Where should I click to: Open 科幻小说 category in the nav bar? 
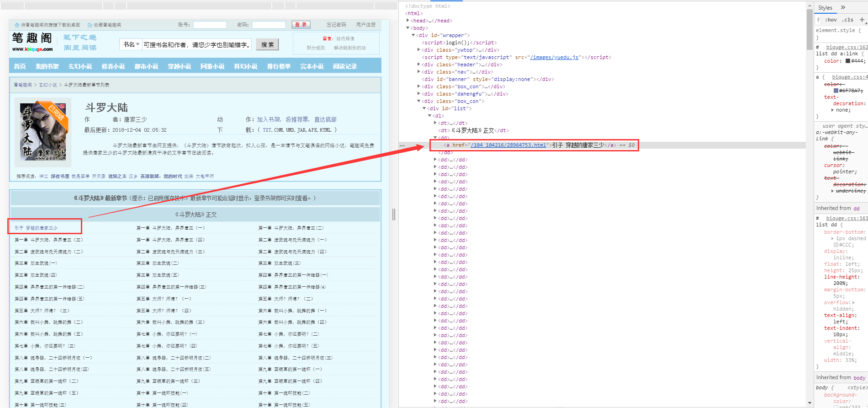pyautogui.click(x=246, y=66)
